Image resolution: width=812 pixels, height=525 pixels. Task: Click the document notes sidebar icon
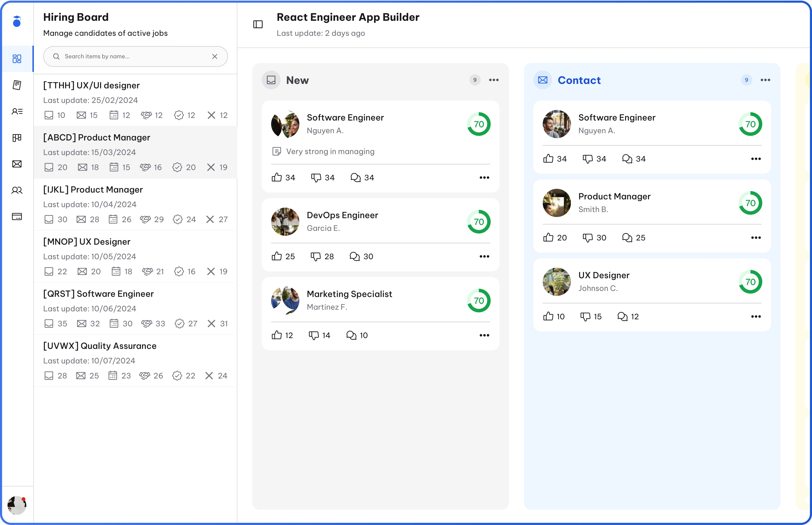tap(17, 85)
